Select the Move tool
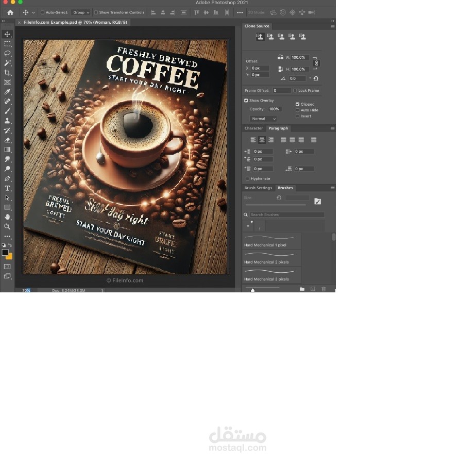This screenshot has height=462, width=476. [7, 34]
